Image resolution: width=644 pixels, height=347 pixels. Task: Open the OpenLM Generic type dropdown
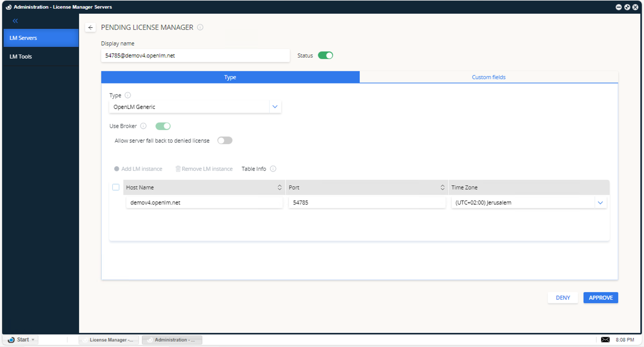[x=275, y=107]
